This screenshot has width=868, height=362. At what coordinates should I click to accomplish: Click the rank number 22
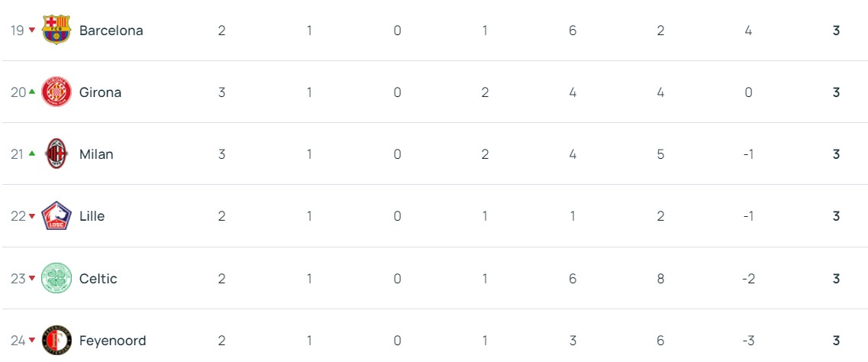pos(18,216)
